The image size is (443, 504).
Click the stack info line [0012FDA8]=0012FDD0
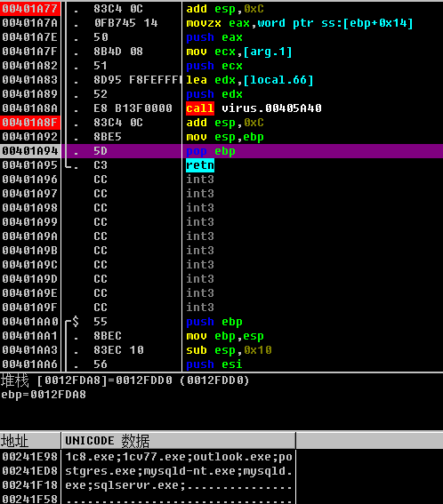point(125,380)
